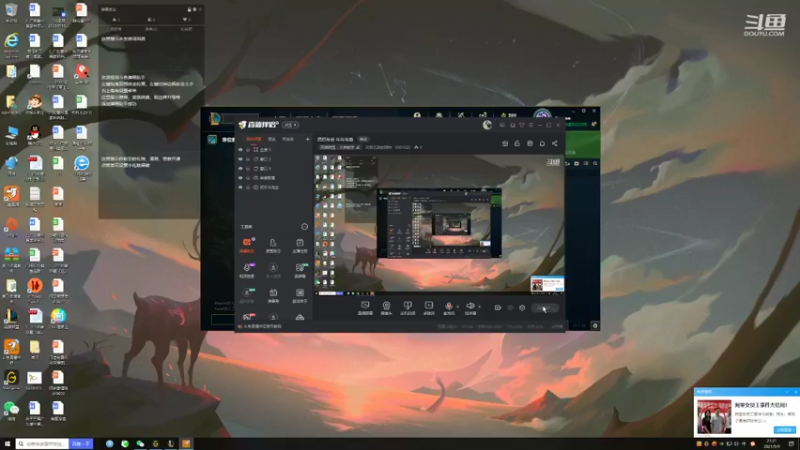Select the middle tab in the chat overlay
Screen dimensions: 800x450
click(x=151, y=19)
